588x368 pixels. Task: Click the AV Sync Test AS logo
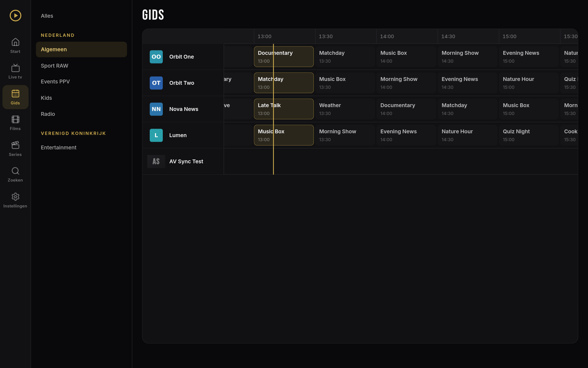click(x=156, y=161)
